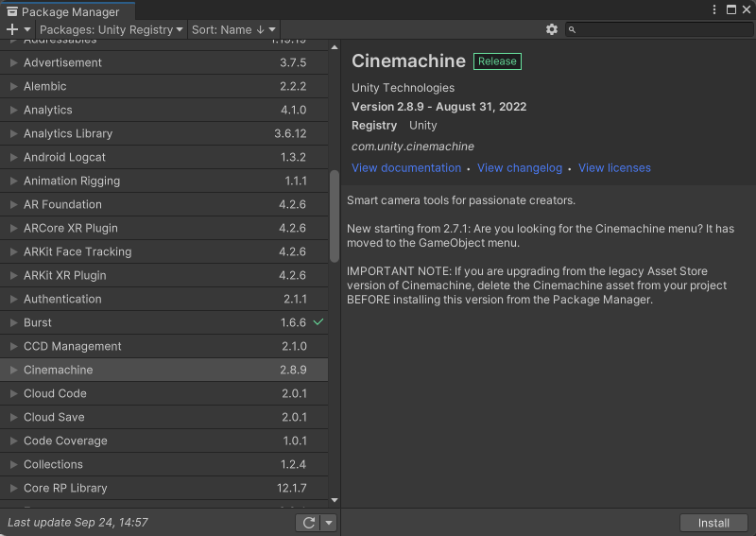This screenshot has height=536, width=756.
Task: Open View licenses link
Action: coord(614,168)
